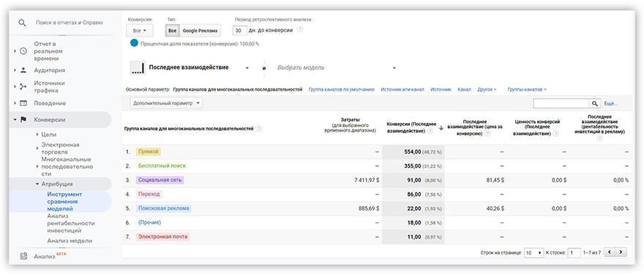Open Анализ модели item
Image resolution: width=644 pixels, height=275 pixels.
click(x=70, y=241)
